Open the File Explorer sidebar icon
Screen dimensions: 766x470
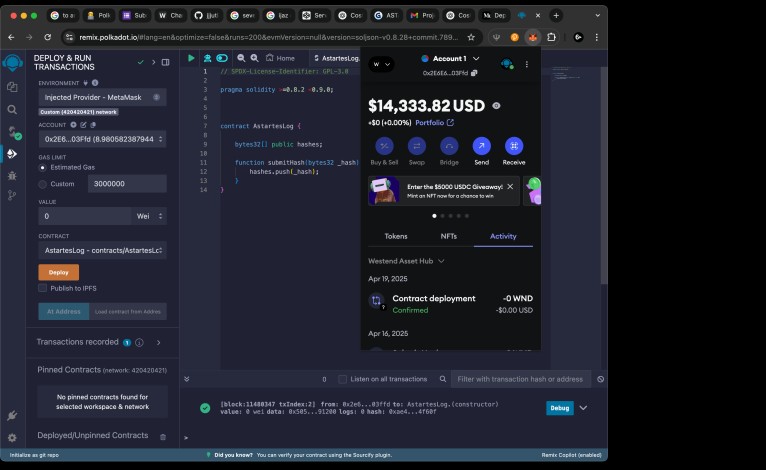(x=12, y=88)
